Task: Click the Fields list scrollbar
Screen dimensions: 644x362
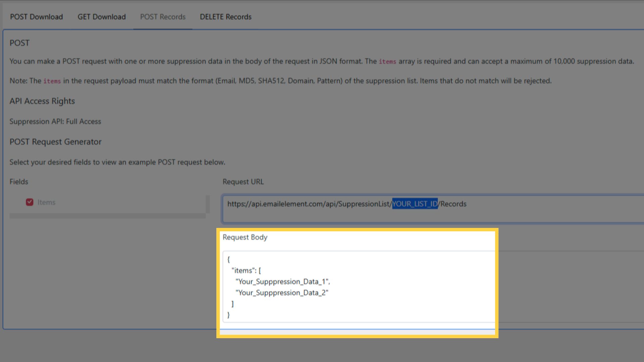Action: 208,204
